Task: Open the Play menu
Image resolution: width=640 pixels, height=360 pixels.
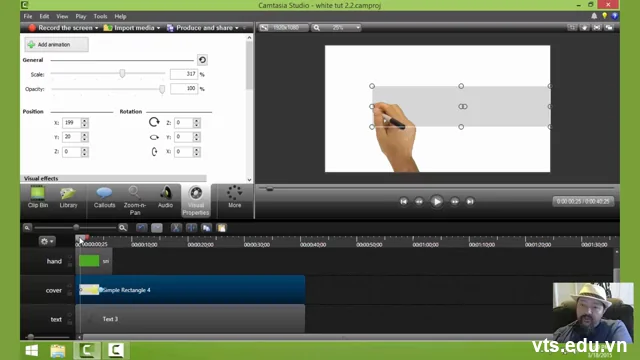Action: point(80,16)
